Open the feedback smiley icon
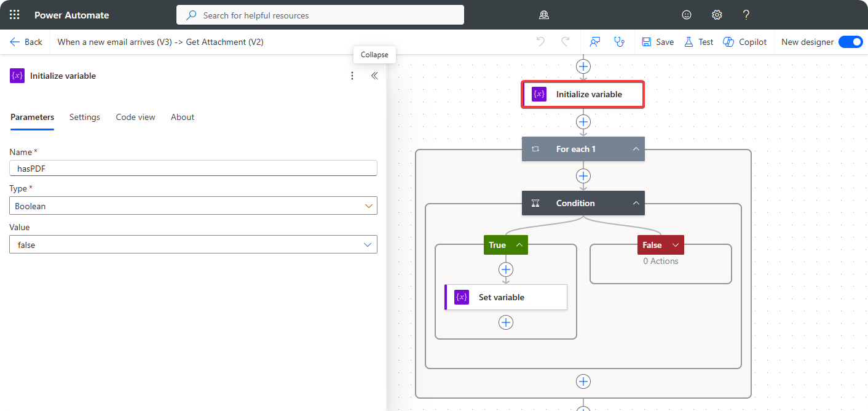This screenshot has width=868, height=411. (687, 15)
